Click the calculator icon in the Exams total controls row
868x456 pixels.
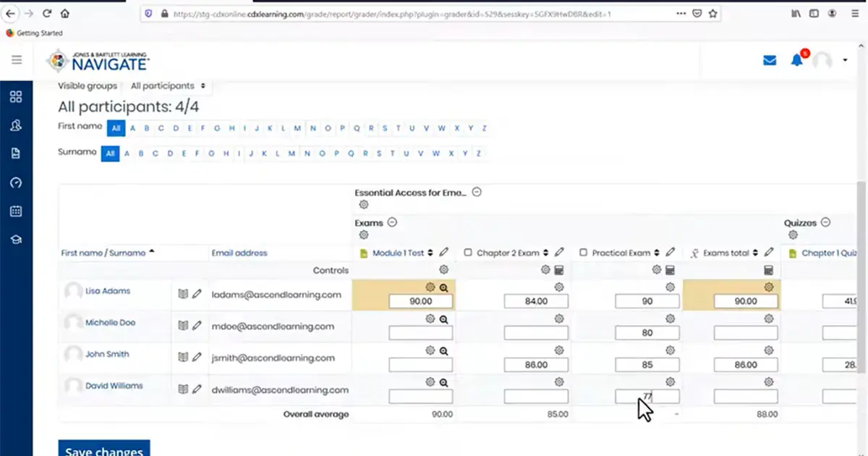click(768, 269)
